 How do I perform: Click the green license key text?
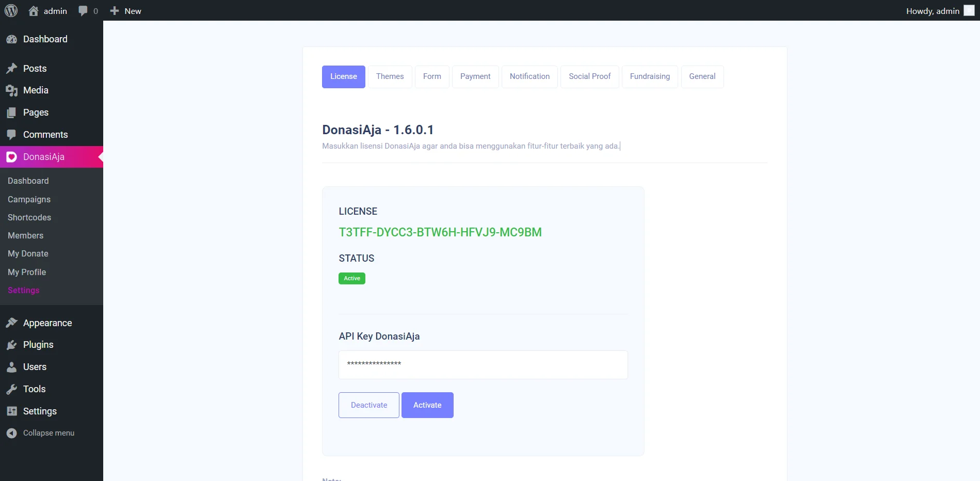[x=440, y=232]
